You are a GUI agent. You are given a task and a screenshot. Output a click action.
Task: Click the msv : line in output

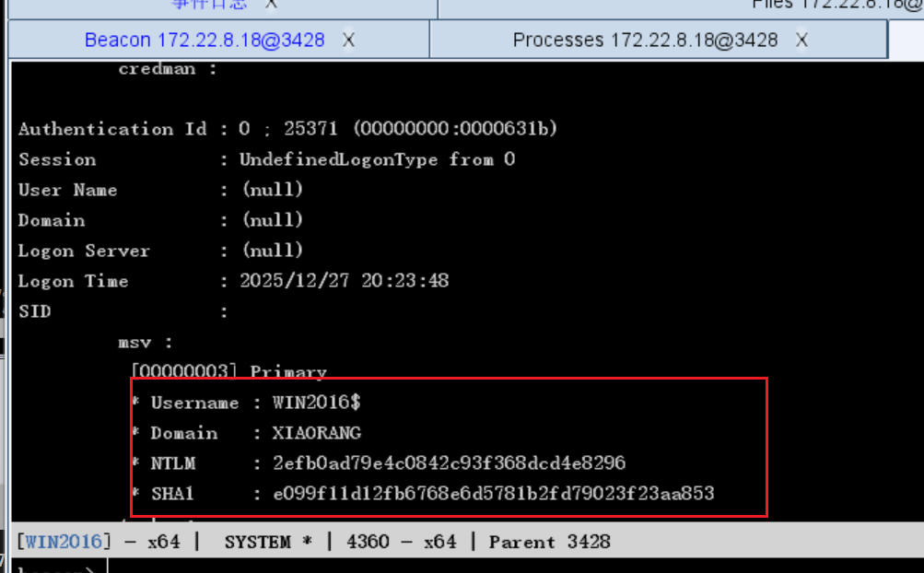pos(145,343)
